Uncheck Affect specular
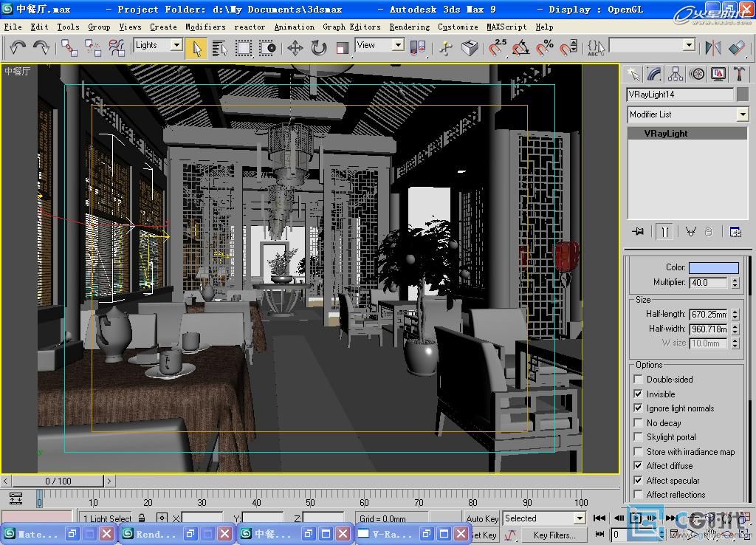This screenshot has height=545, width=756. [638, 480]
